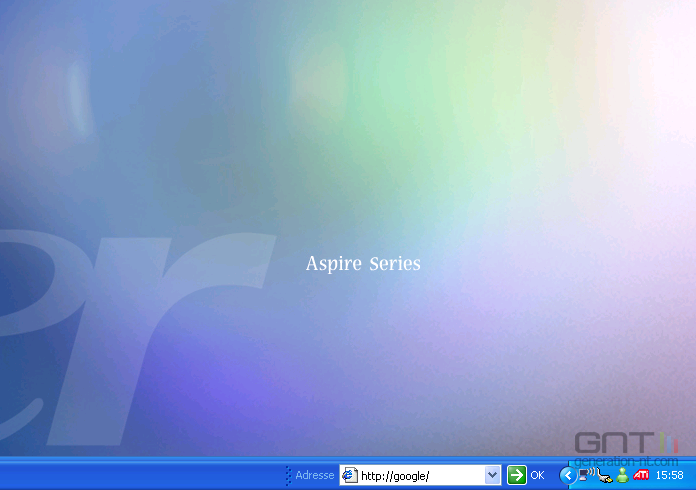Open the green MSN Messenger tray icon
The width and height of the screenshot is (696, 490).
tap(623, 475)
